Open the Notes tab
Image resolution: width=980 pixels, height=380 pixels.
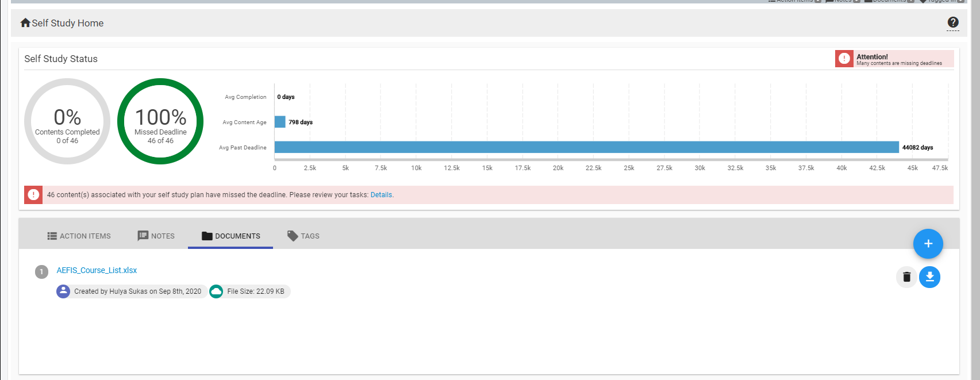click(x=156, y=236)
